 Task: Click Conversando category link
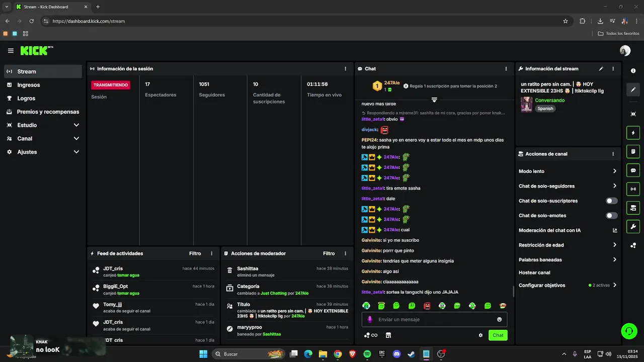click(549, 101)
